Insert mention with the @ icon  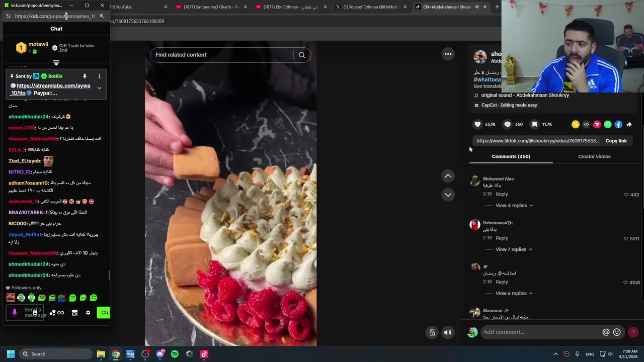tap(606, 332)
